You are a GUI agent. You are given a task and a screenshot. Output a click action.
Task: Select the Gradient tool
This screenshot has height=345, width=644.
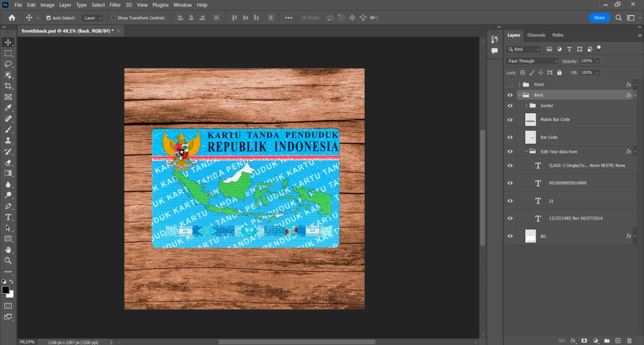pos(8,173)
